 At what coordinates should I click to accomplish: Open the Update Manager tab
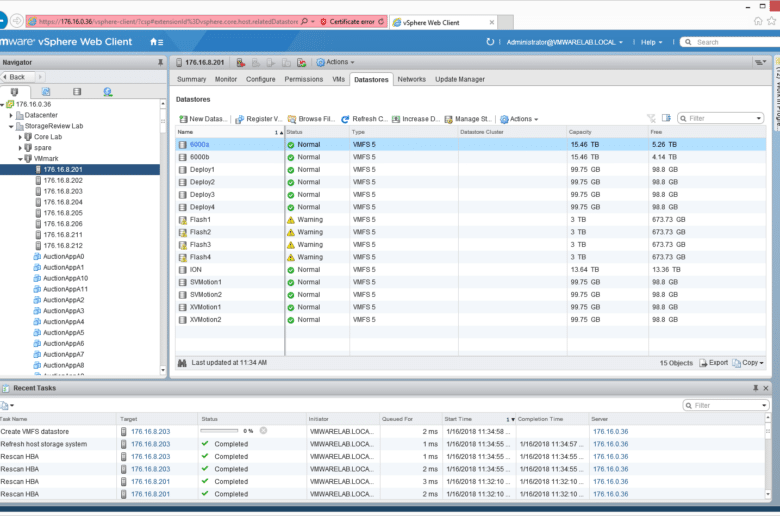point(460,79)
